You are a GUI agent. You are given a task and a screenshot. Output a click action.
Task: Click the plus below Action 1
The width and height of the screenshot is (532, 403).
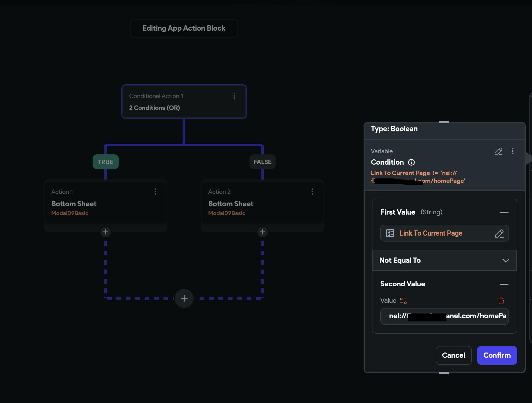(106, 232)
